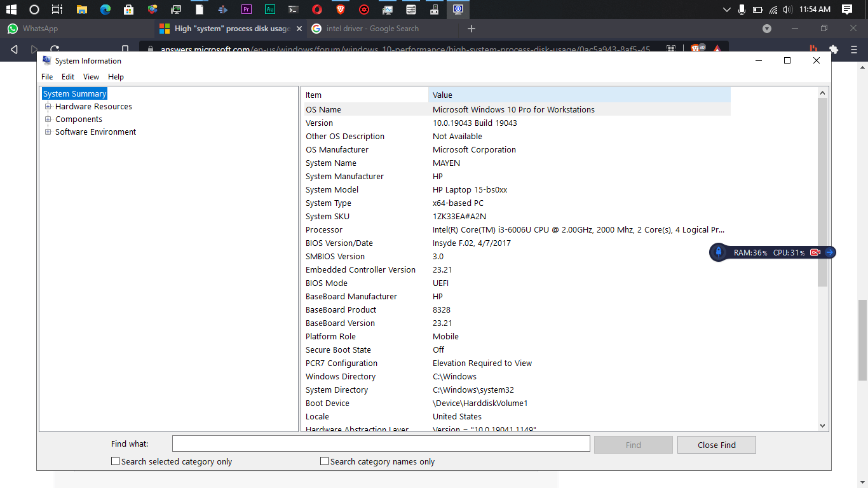Click inside the Find what text field

coord(381,444)
